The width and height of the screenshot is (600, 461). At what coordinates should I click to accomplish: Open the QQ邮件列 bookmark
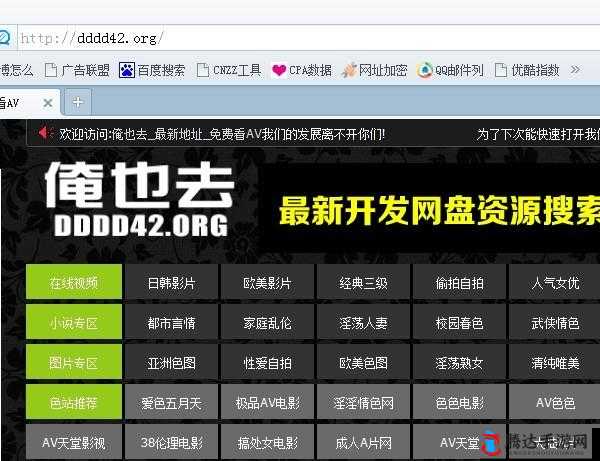tap(450, 70)
